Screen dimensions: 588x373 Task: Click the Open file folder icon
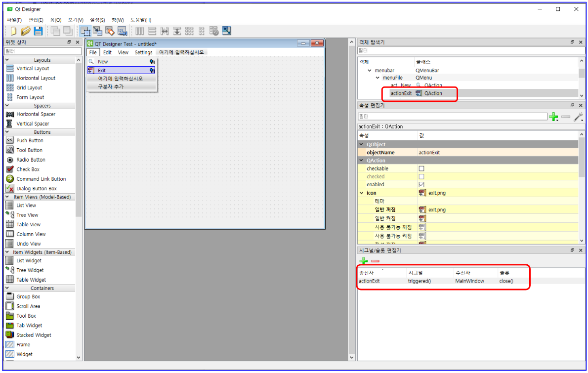point(26,31)
